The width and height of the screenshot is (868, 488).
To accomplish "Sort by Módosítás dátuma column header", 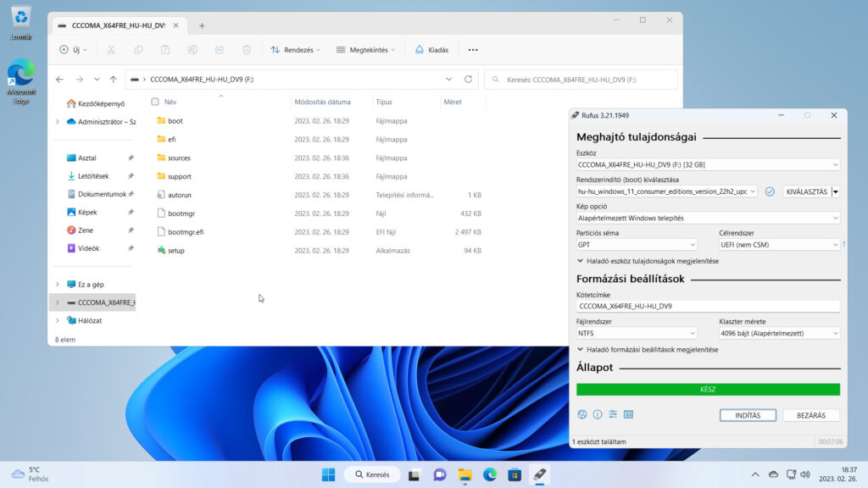I will tap(323, 102).
